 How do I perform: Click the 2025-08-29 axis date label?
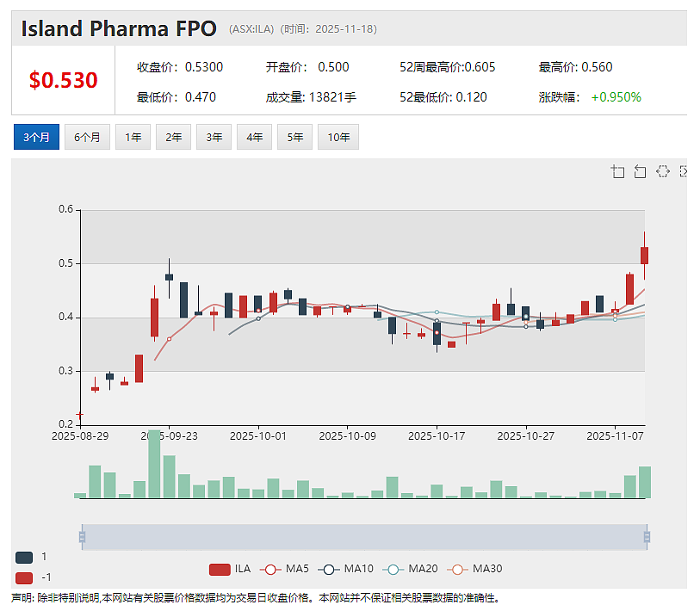click(x=80, y=436)
